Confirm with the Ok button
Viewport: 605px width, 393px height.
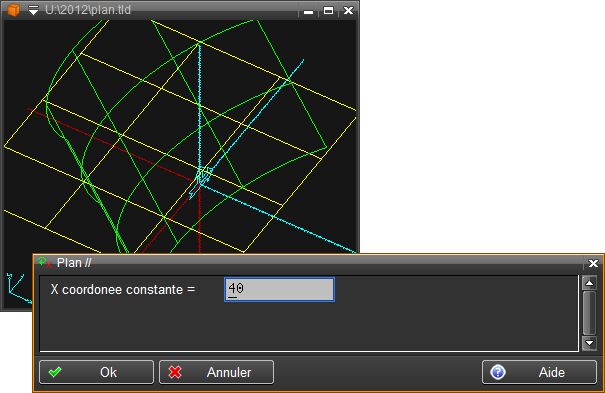pos(96,372)
